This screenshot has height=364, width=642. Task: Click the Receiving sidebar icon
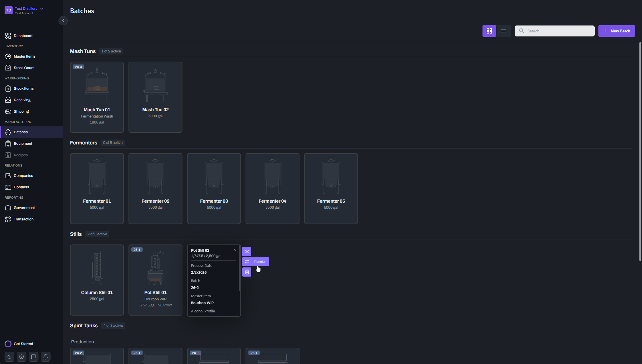(x=8, y=100)
